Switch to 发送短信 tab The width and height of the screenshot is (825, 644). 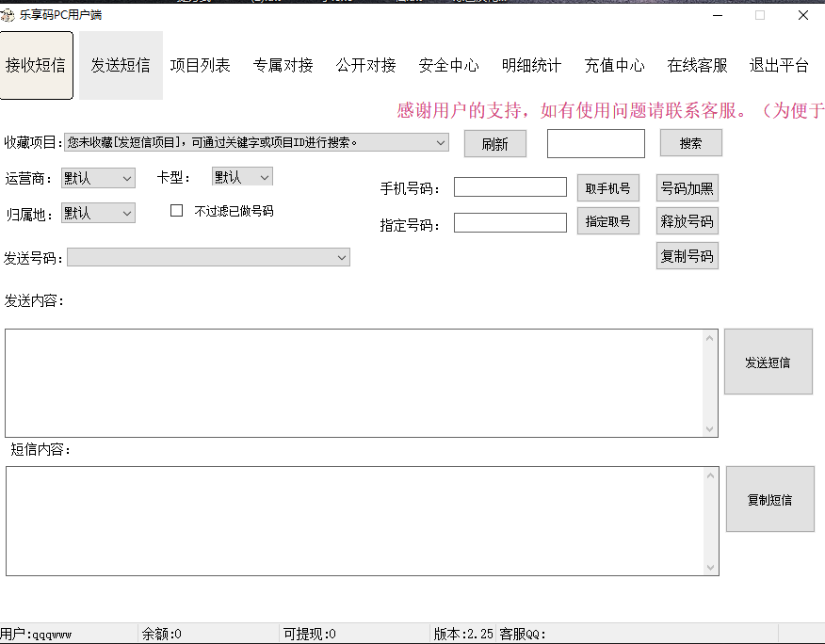pyautogui.click(x=121, y=65)
